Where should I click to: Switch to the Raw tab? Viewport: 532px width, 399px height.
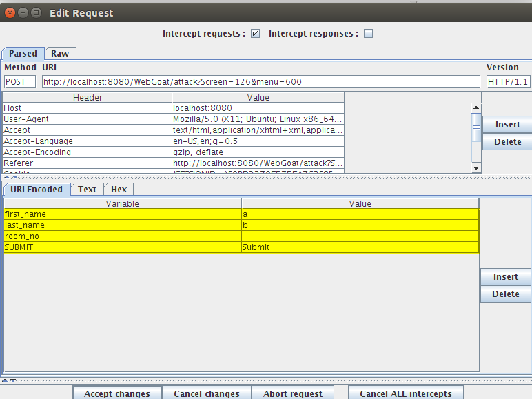[60, 54]
